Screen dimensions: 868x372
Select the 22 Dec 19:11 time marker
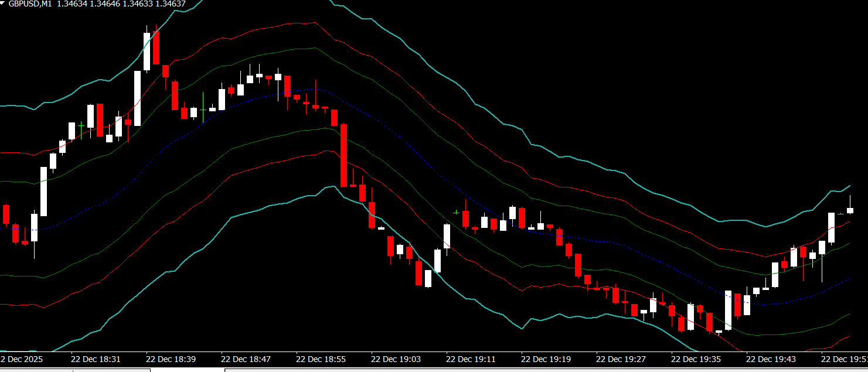click(x=471, y=359)
